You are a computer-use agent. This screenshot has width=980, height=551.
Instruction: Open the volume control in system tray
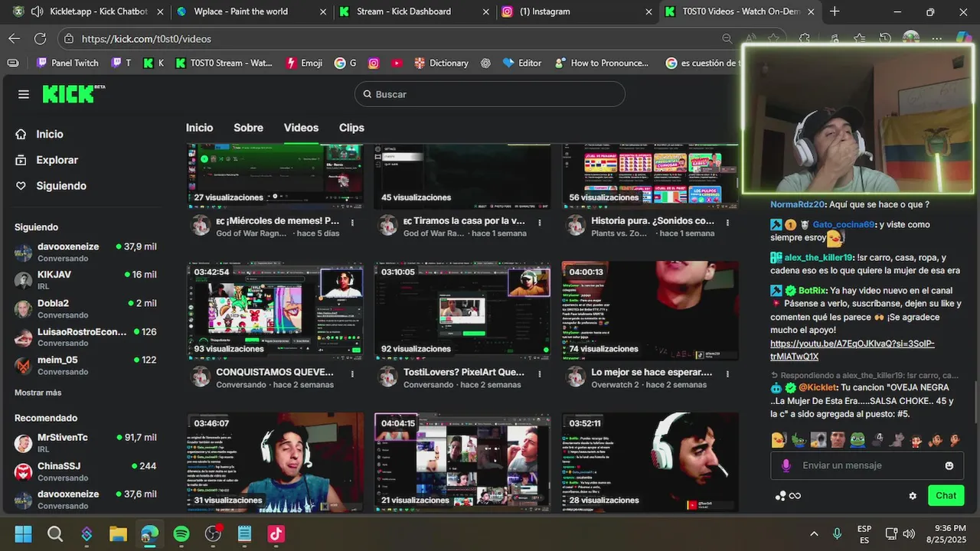909,534
